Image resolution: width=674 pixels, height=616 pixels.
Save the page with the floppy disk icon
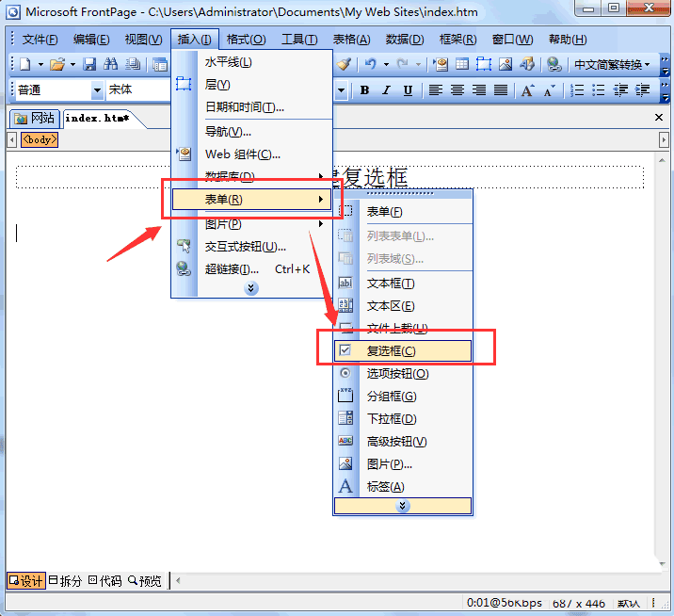point(89,65)
